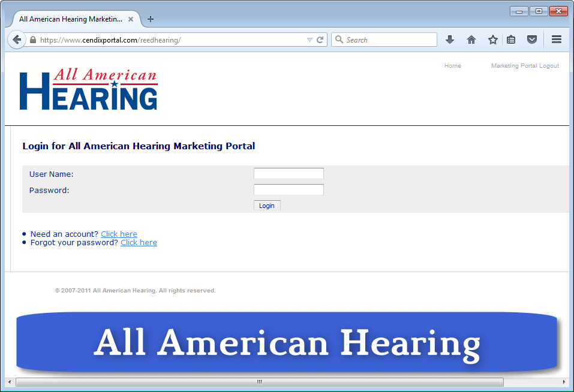Close the All American Hearing tab
Screen dimensions: 574x392
131,19
